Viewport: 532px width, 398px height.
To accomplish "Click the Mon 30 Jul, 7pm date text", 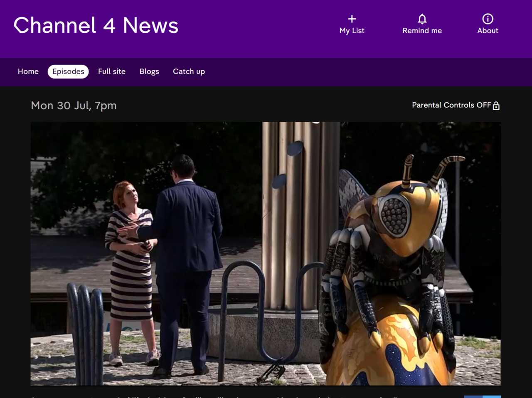I will pos(74,106).
